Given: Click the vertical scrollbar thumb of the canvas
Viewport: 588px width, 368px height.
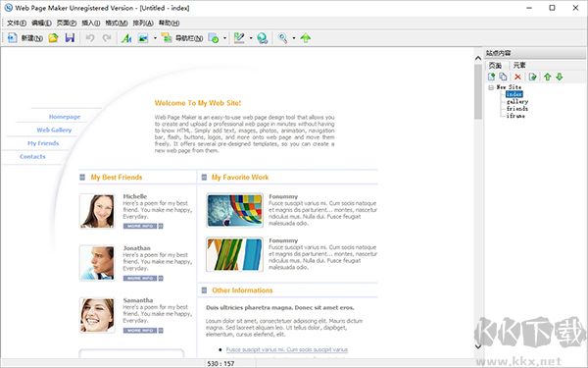Looking at the screenshot, I should click(478, 91).
